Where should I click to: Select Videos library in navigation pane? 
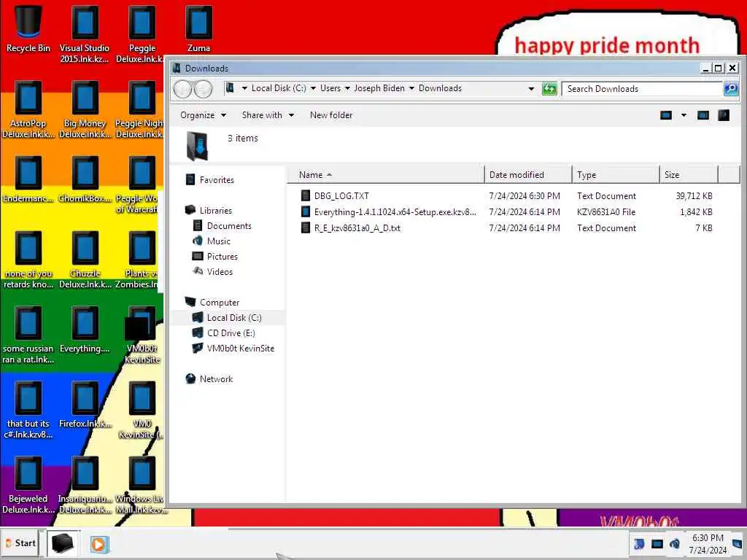coord(212,271)
